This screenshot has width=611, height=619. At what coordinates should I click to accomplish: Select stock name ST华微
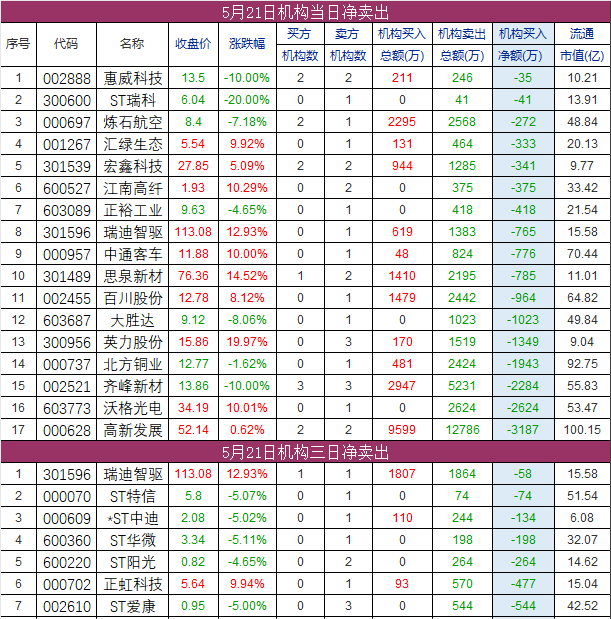[x=133, y=540]
